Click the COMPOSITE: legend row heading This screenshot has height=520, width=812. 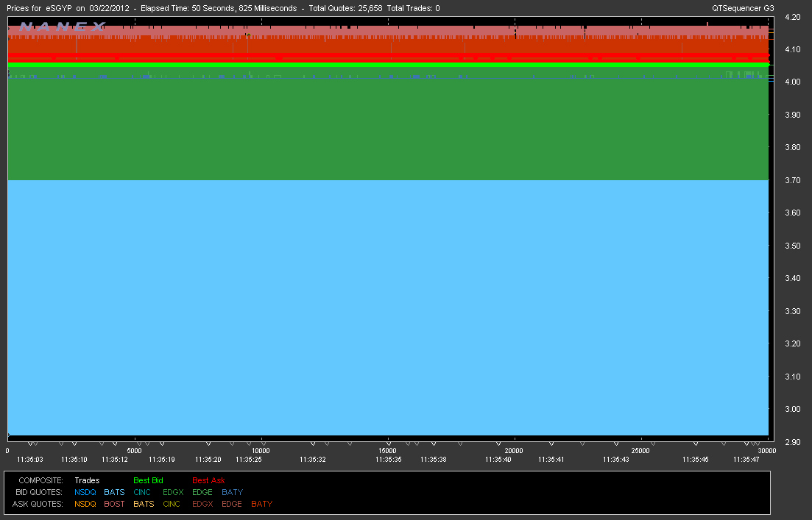point(41,480)
